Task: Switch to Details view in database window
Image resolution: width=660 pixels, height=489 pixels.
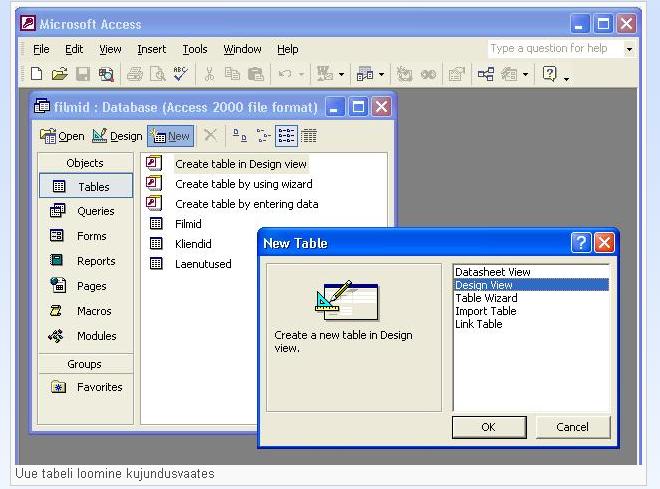Action: point(309,136)
